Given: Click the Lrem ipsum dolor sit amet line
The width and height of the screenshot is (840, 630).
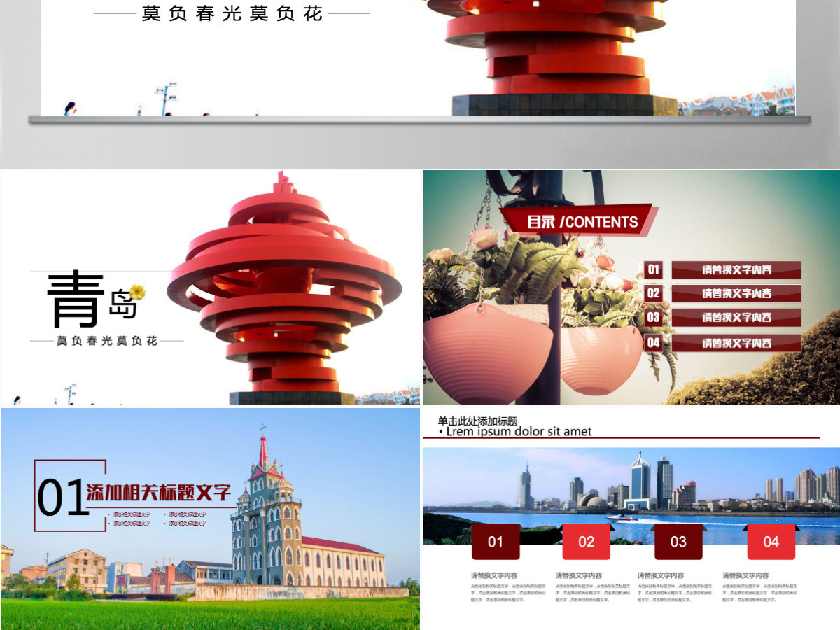Looking at the screenshot, I should [x=519, y=432].
